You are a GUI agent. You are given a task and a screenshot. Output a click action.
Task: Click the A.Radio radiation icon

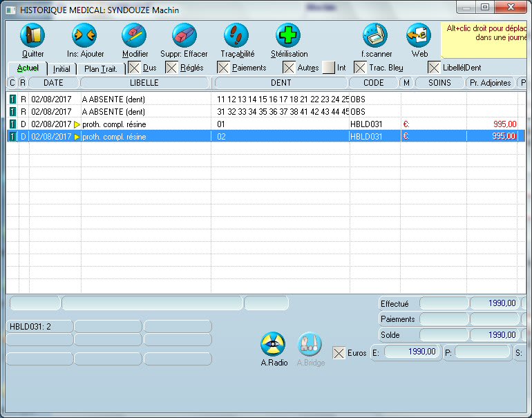click(274, 344)
